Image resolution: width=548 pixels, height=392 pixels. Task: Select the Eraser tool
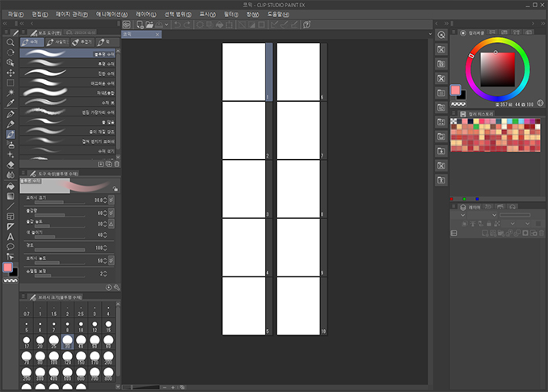pos(11,164)
